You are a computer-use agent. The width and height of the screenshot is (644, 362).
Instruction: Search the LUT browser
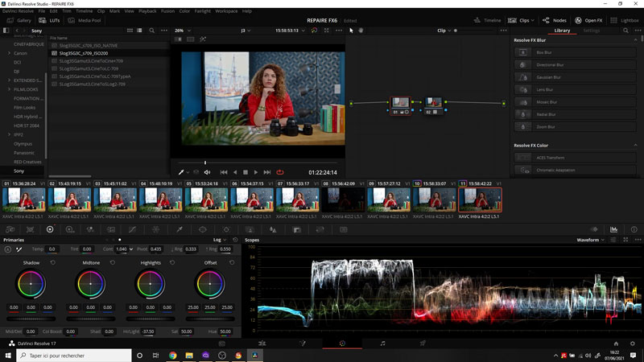151,31
